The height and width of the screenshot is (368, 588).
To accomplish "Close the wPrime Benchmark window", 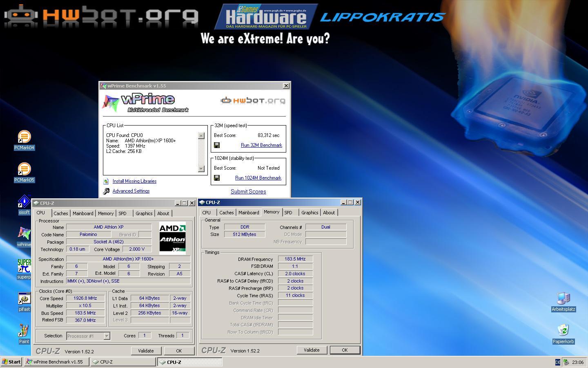I will (286, 86).
